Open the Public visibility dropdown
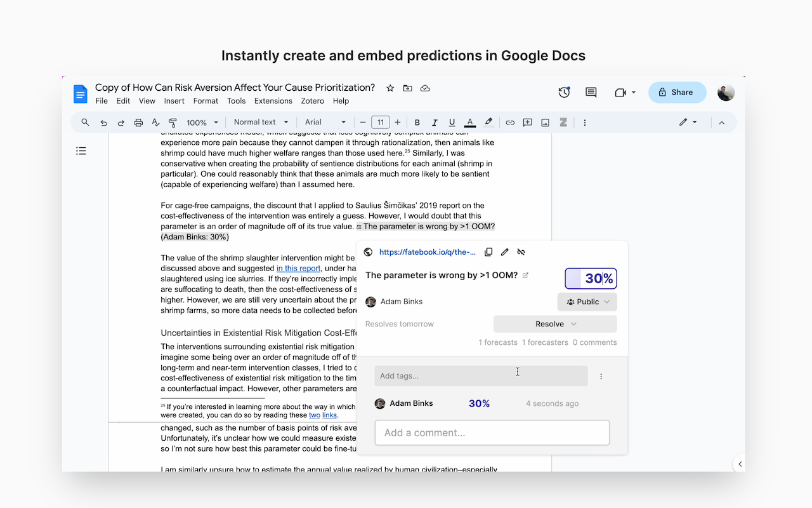This screenshot has height=508, width=812. [587, 302]
